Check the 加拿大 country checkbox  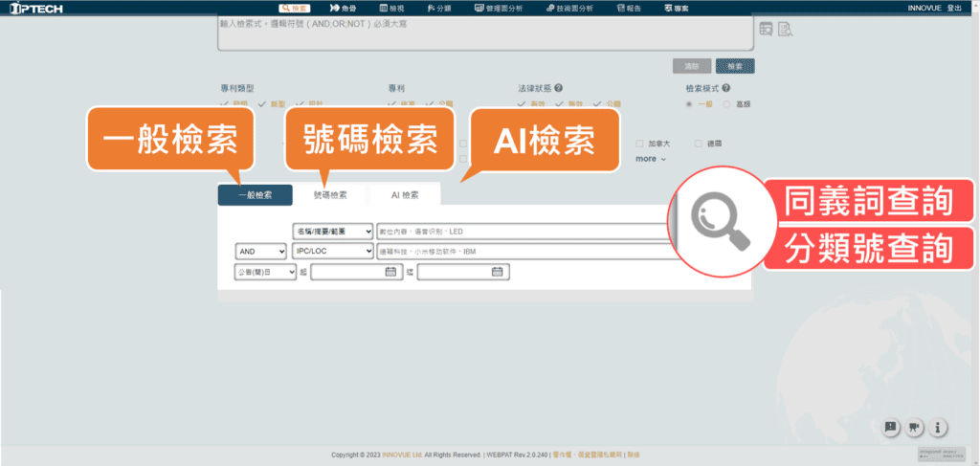click(x=639, y=143)
